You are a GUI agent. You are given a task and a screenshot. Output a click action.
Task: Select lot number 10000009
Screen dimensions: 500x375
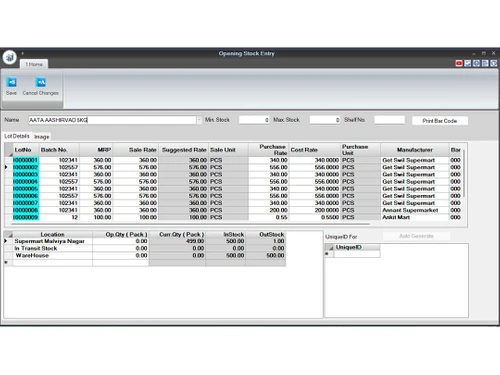click(26, 217)
